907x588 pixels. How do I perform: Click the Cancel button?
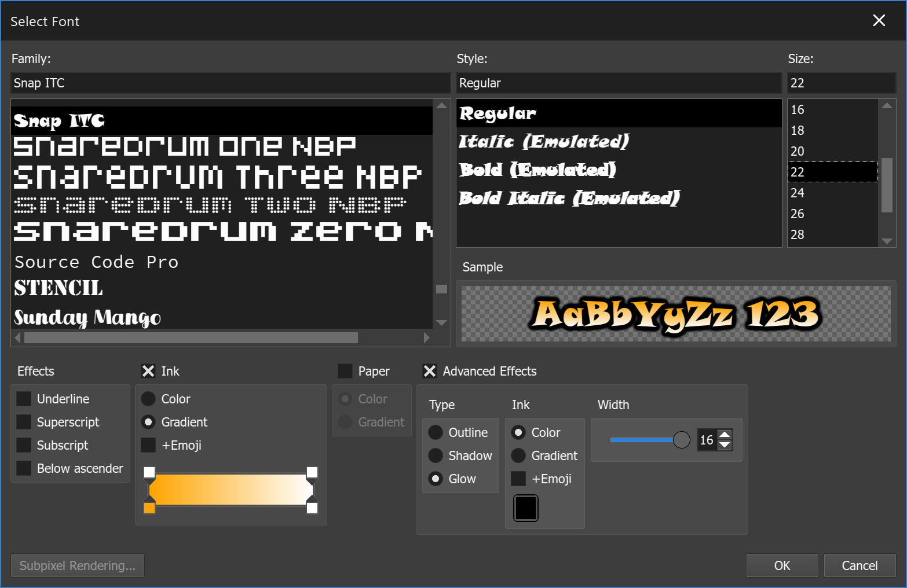860,565
